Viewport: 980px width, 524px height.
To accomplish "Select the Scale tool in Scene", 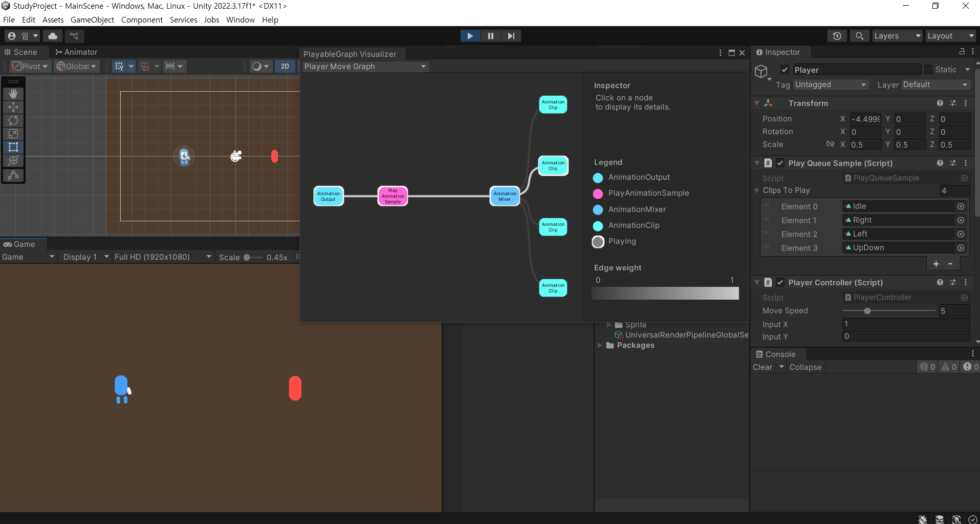I will [13, 134].
